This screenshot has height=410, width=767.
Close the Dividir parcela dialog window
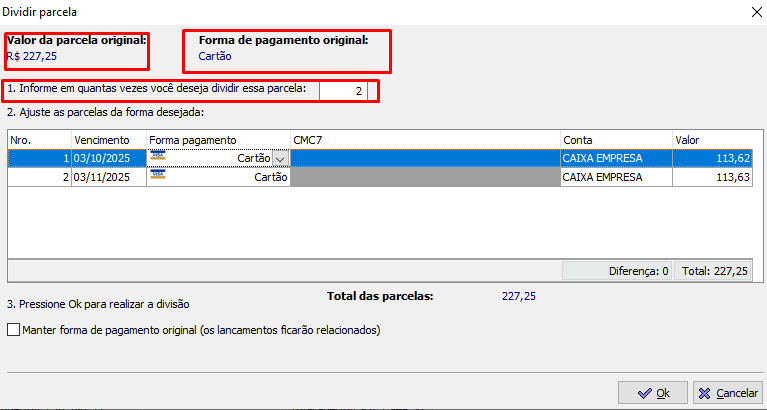752,11
